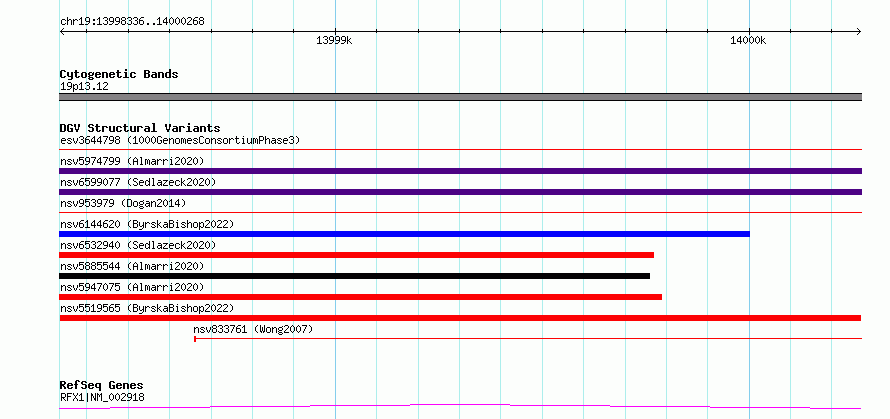Click the 13999k ruler label
The height and width of the screenshot is (419, 890).
point(334,40)
